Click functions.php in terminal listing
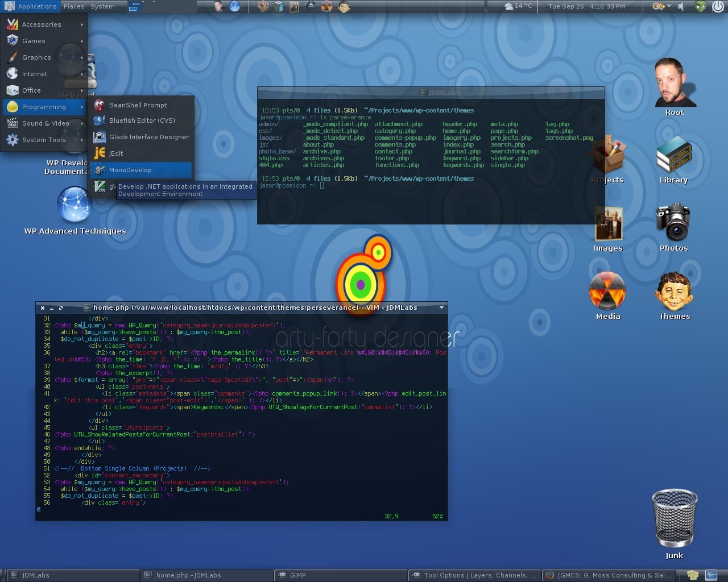This screenshot has height=582, width=728. tap(397, 165)
